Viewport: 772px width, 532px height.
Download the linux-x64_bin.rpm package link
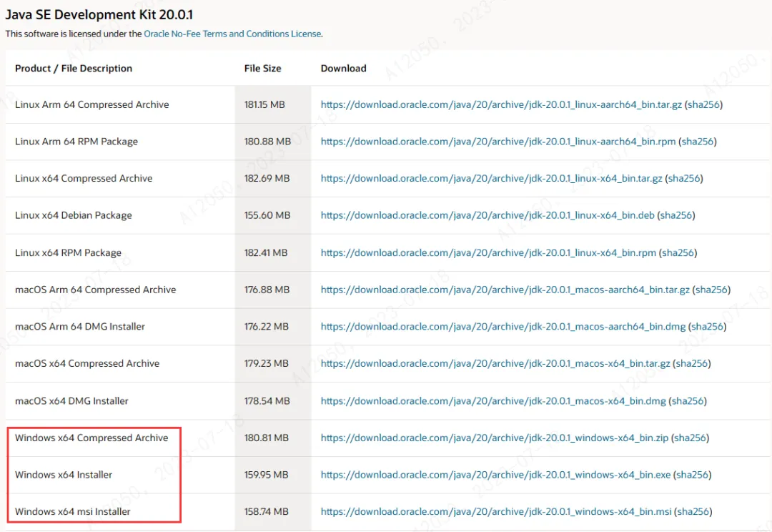tap(488, 252)
